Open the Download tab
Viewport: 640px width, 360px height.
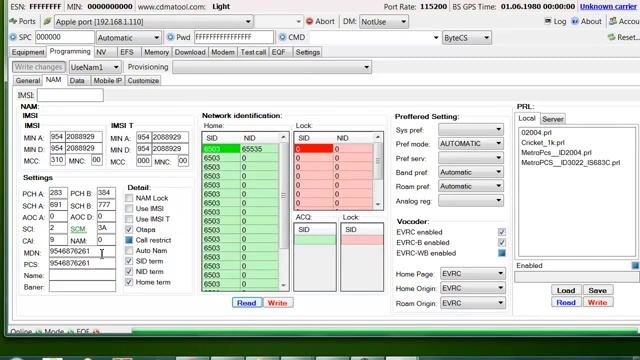coord(190,52)
